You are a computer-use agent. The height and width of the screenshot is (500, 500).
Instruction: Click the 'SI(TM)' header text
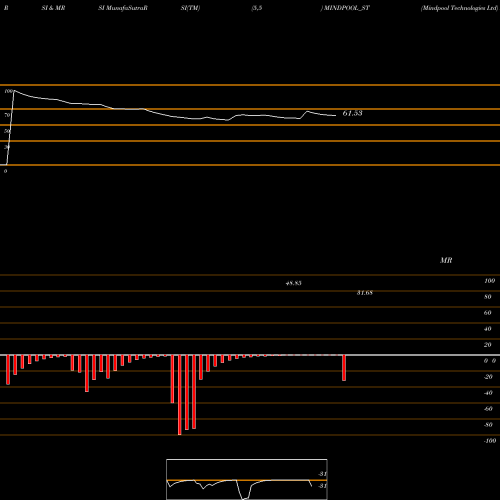tap(190, 8)
